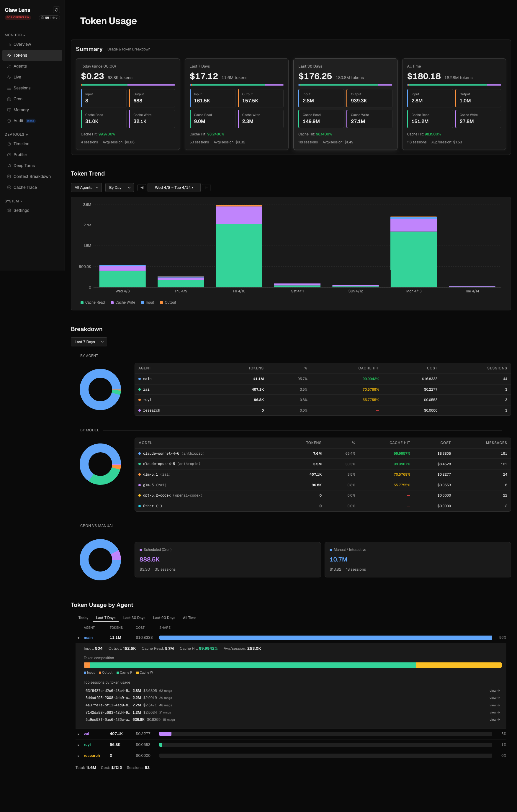Click the Cache Trace play-circle icon

pyautogui.click(x=9, y=187)
